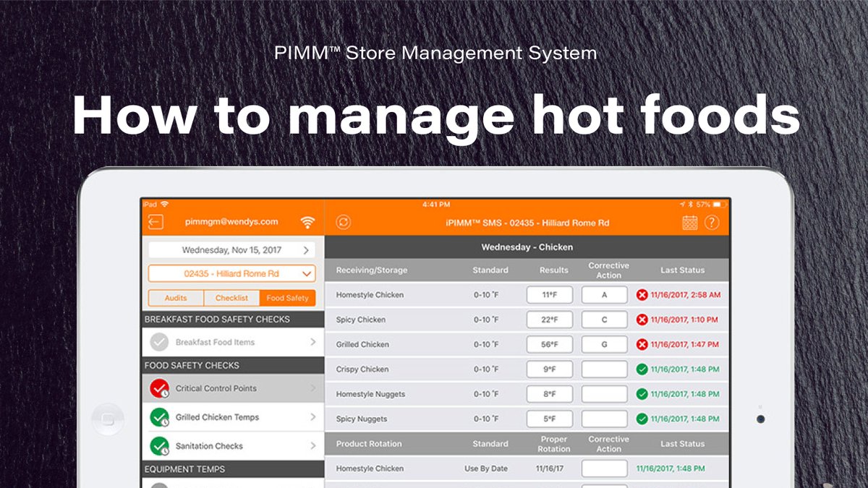868x488 pixels.
Task: Switch to the Checklist tab
Action: (x=231, y=298)
